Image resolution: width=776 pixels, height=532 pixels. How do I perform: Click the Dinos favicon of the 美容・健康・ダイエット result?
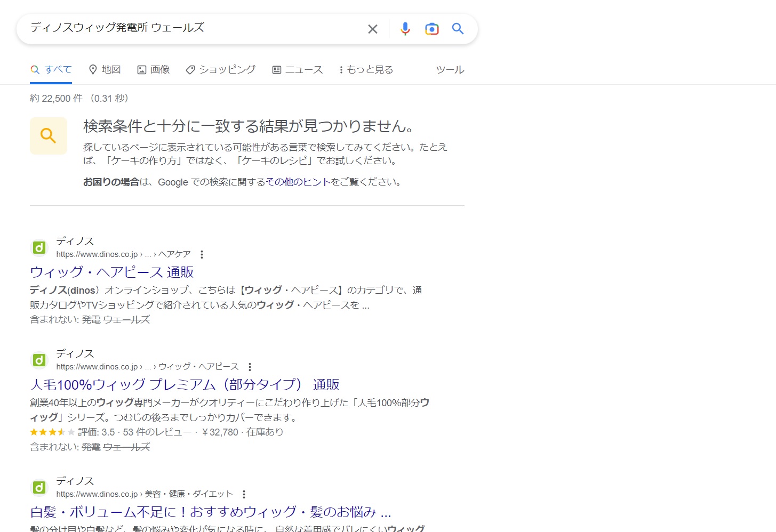(39, 488)
